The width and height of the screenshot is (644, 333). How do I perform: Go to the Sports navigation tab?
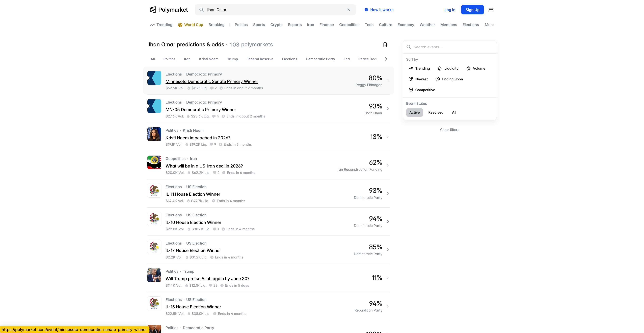[259, 25]
